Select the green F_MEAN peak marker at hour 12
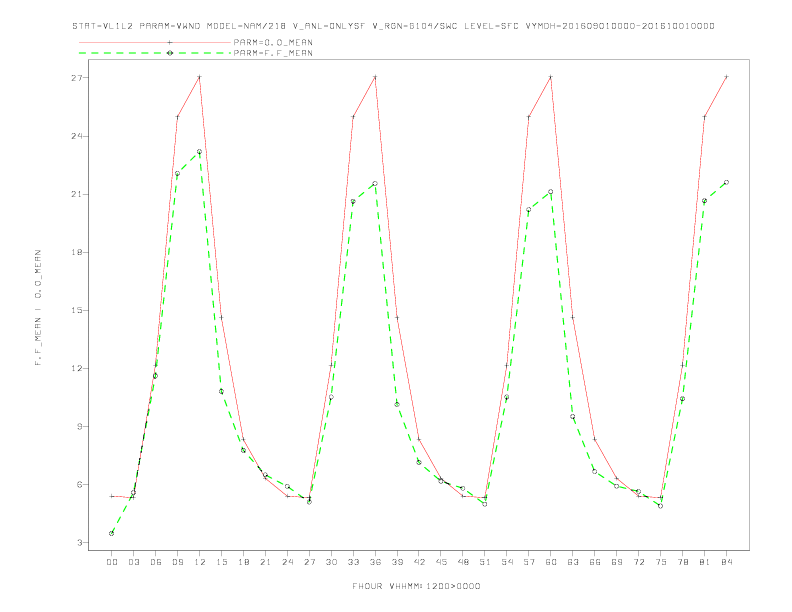This screenshot has width=792, height=612. pos(200,151)
